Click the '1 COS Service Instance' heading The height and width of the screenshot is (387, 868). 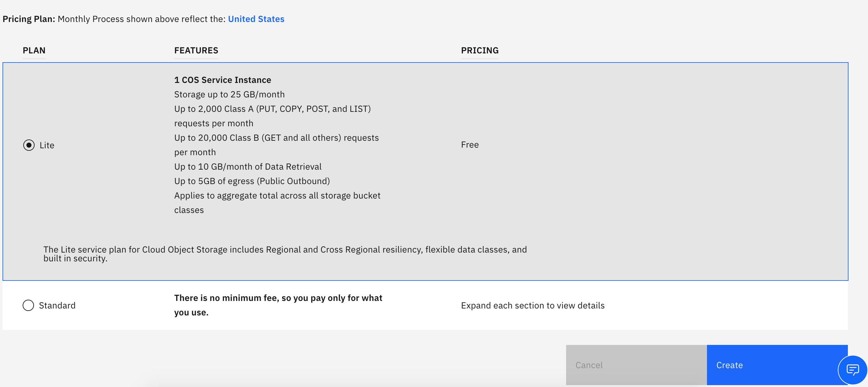pyautogui.click(x=222, y=80)
